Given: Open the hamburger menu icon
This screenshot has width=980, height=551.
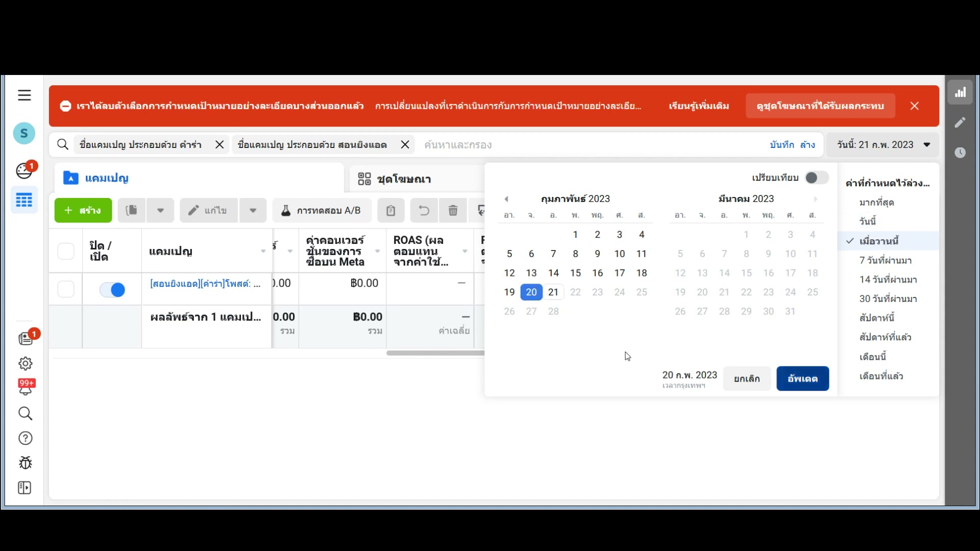Looking at the screenshot, I should coord(24,95).
